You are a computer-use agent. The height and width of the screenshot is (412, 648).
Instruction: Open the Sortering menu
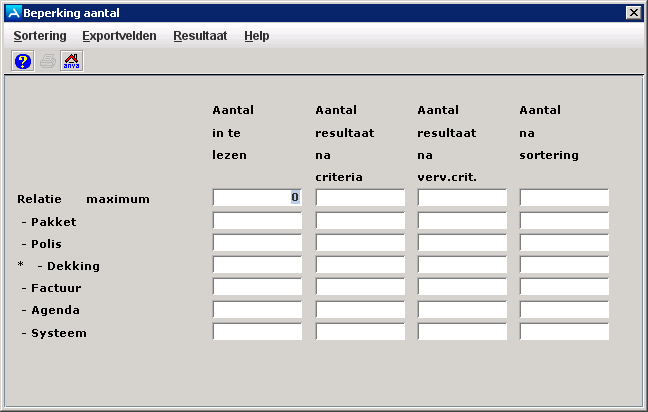[x=40, y=36]
